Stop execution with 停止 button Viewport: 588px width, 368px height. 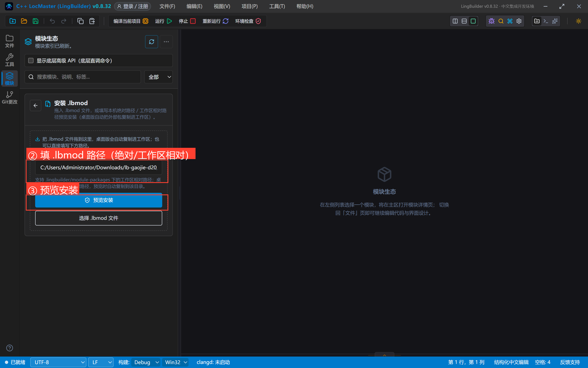[x=187, y=21]
